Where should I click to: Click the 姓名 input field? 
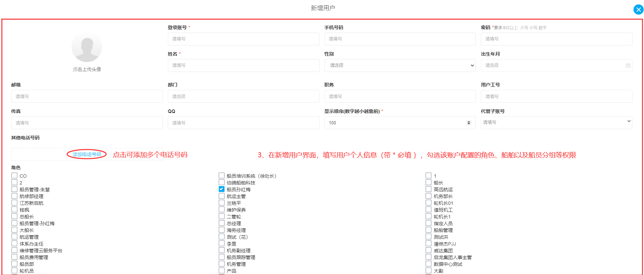click(243, 65)
